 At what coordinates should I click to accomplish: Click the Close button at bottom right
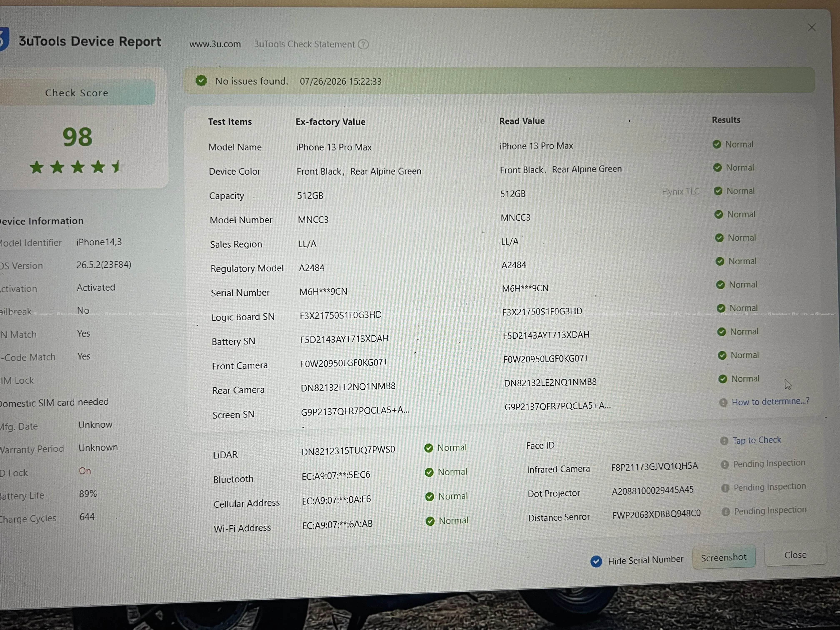(x=795, y=555)
